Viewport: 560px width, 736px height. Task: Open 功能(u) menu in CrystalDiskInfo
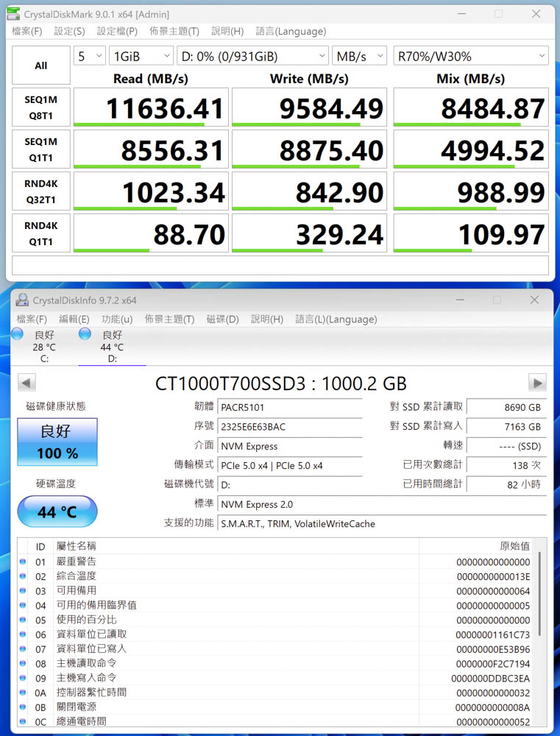117,319
